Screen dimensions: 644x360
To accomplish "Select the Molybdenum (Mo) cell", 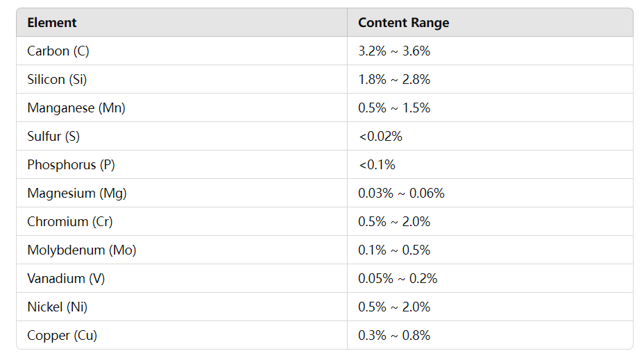I will tap(182, 250).
